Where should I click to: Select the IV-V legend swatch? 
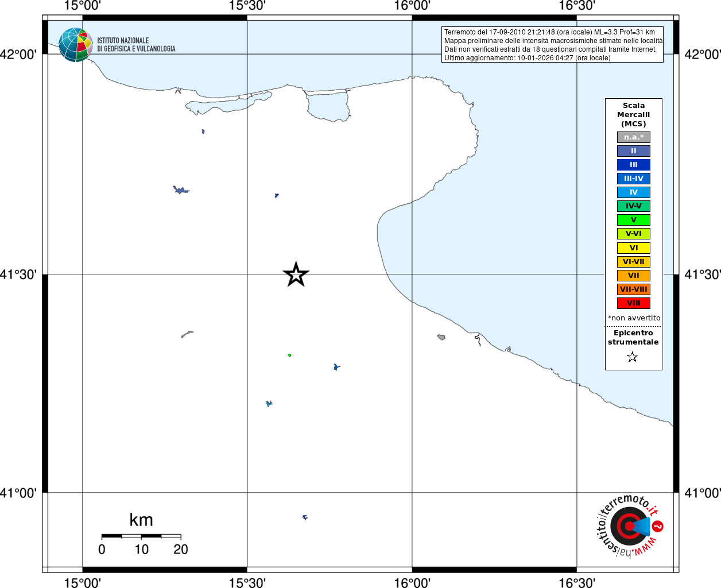coord(634,206)
